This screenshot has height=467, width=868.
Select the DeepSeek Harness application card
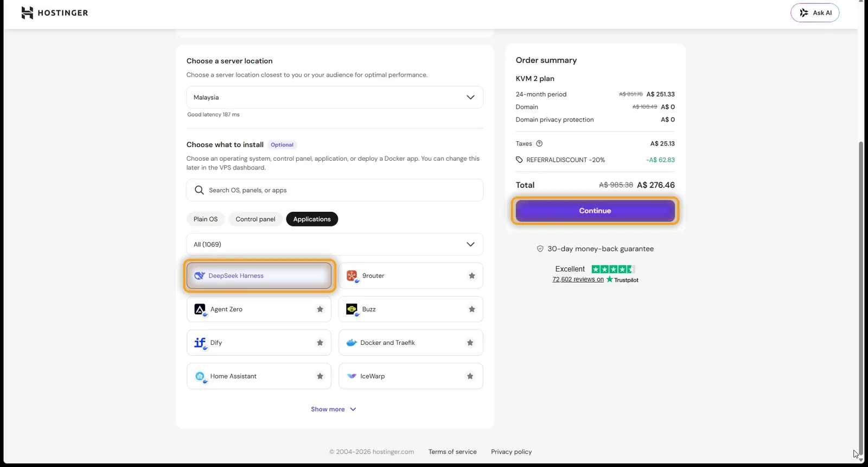click(x=259, y=276)
